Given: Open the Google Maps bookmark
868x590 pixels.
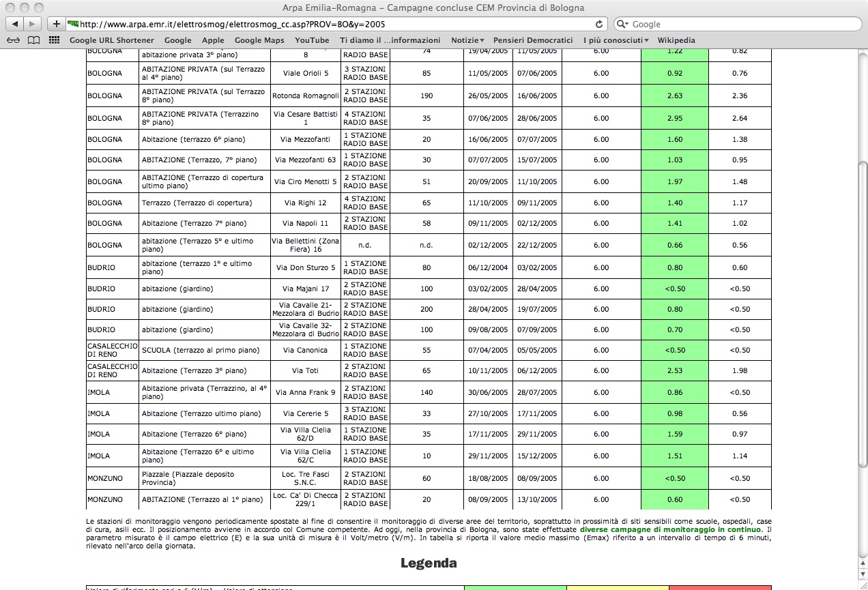Looking at the screenshot, I should [x=259, y=40].
